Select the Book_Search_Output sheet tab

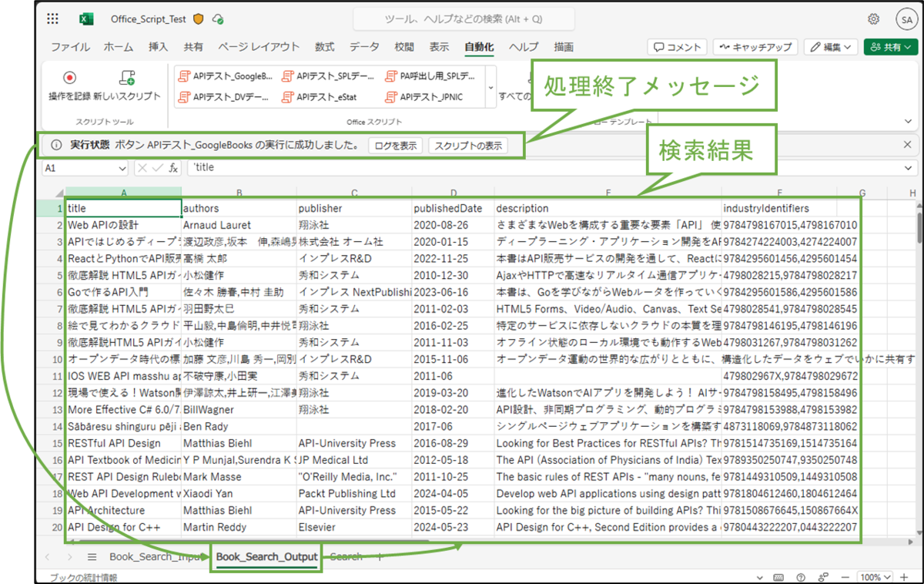point(266,556)
